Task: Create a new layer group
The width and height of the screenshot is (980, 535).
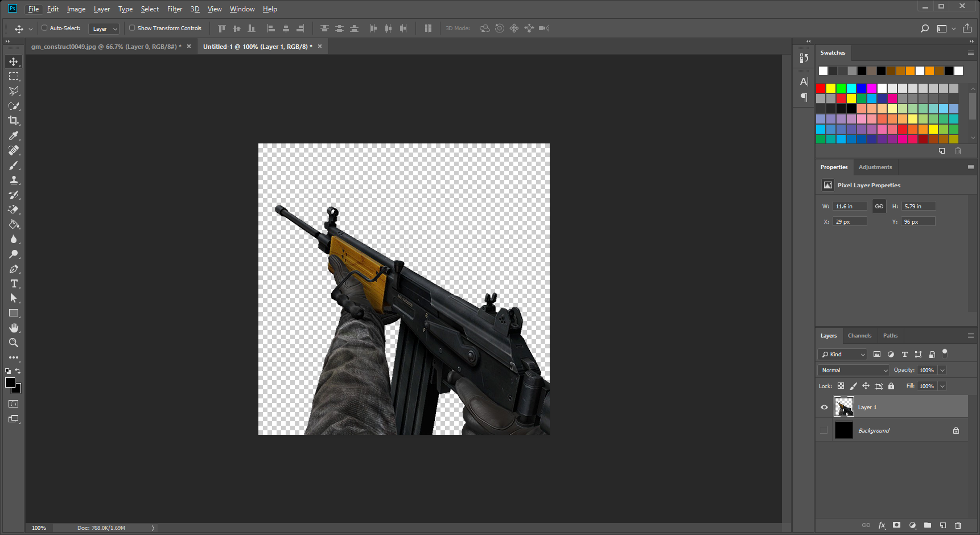Action: point(928,525)
